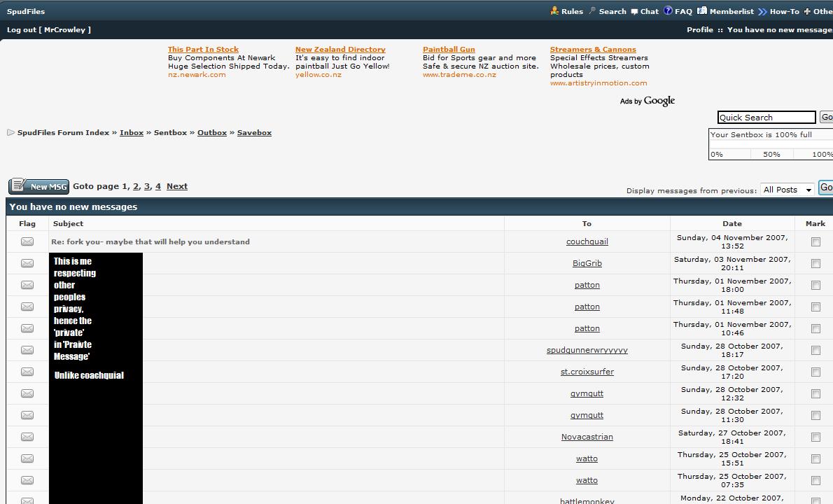Go to page 2 of messages

pyautogui.click(x=136, y=186)
